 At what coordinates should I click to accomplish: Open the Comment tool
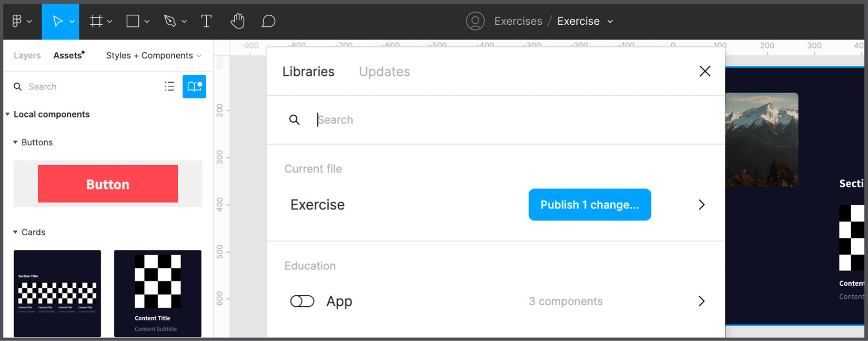coord(268,21)
